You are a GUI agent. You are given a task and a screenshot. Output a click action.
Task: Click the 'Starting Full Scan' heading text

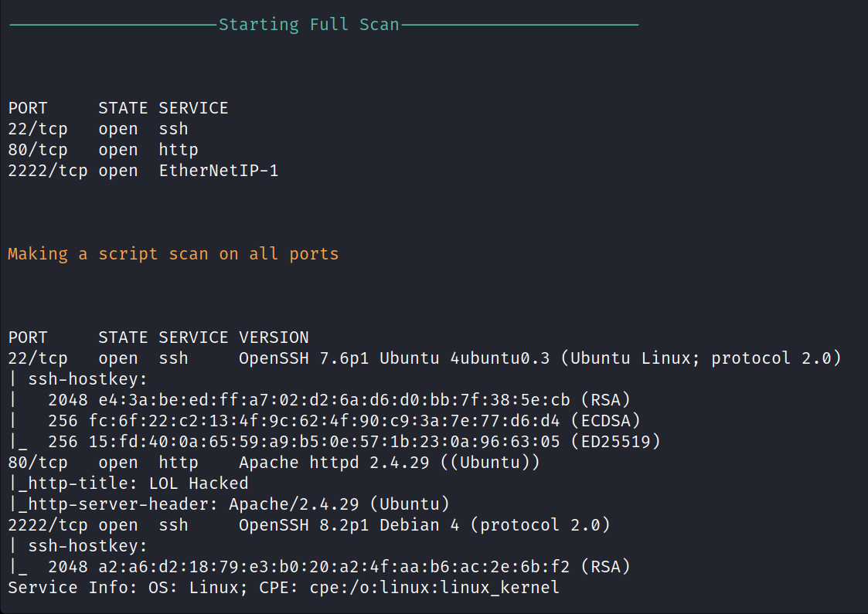(308, 25)
